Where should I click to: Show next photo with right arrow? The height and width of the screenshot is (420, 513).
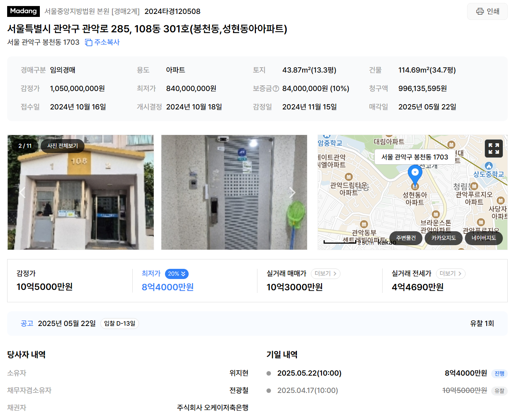[x=292, y=193]
